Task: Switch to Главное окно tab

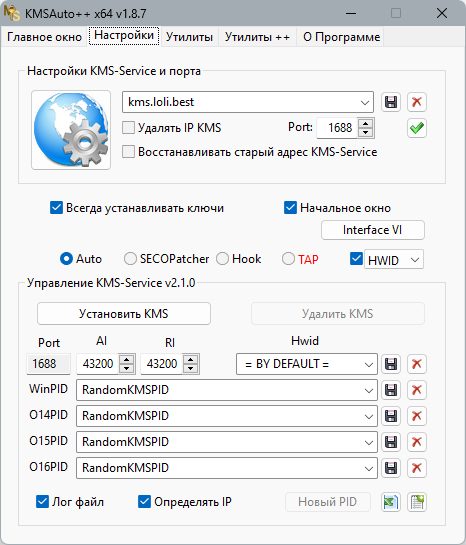Action: pyautogui.click(x=44, y=37)
